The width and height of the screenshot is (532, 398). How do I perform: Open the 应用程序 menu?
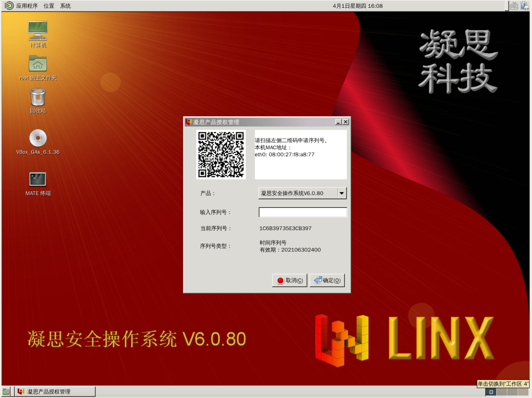pyautogui.click(x=27, y=6)
